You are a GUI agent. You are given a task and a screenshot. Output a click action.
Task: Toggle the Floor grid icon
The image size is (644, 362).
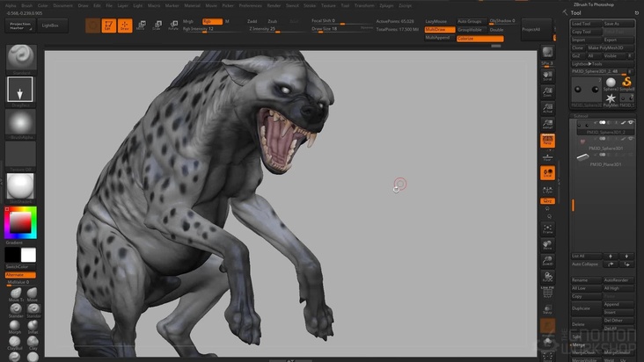coord(547,156)
